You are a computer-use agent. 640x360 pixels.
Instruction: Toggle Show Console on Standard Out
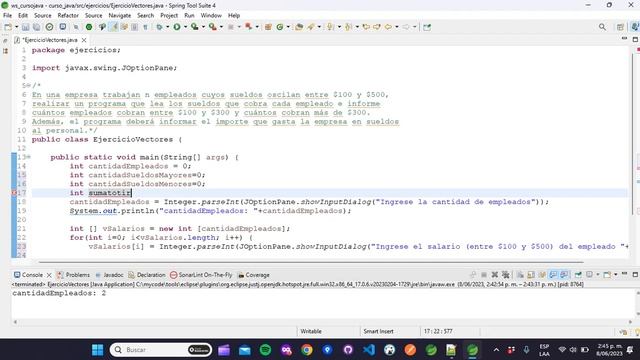click(x=553, y=275)
